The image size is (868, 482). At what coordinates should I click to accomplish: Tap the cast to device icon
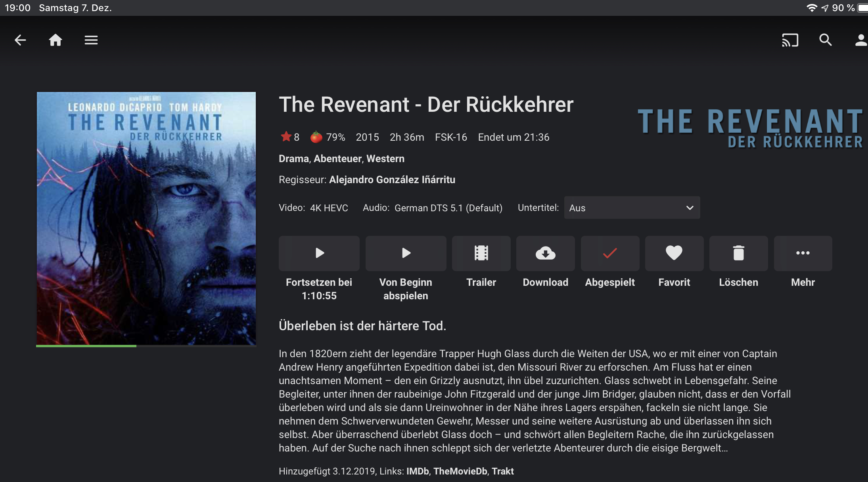click(x=790, y=40)
